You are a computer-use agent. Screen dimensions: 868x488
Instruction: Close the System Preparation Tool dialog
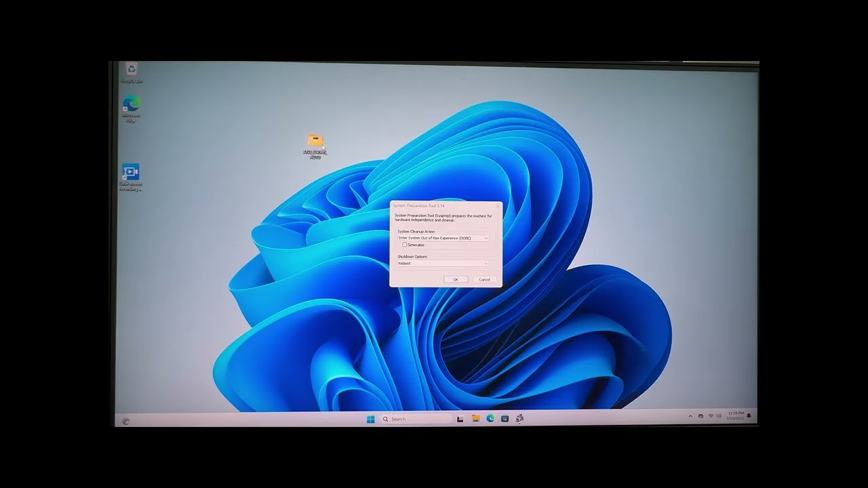[x=497, y=205]
